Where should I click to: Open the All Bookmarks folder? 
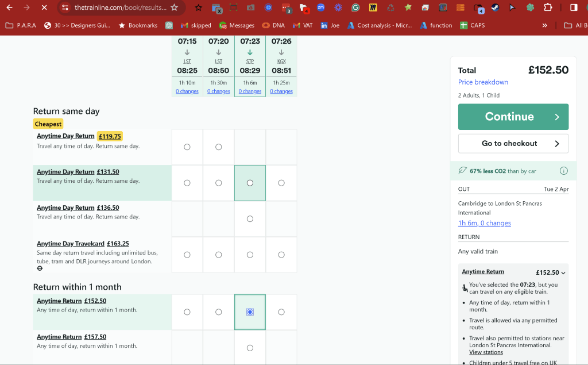coord(575,25)
